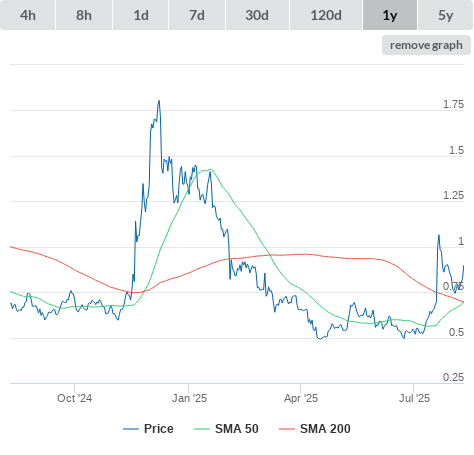
Task: Click the green SMA 50 legend marker
Action: click(202, 429)
